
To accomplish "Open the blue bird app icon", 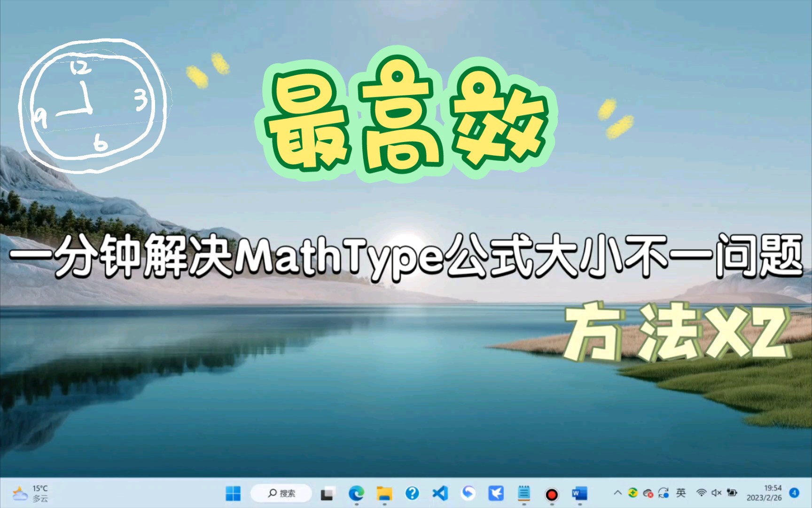I will tap(496, 493).
